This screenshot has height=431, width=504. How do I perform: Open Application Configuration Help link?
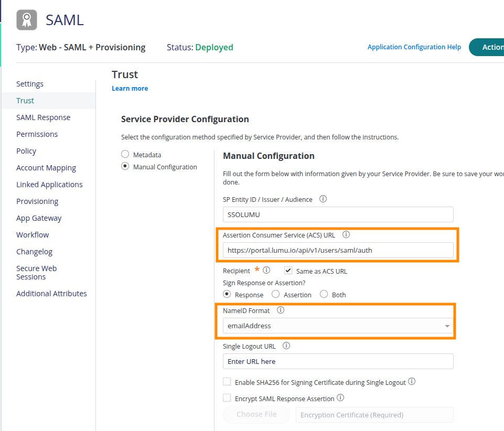coord(414,47)
